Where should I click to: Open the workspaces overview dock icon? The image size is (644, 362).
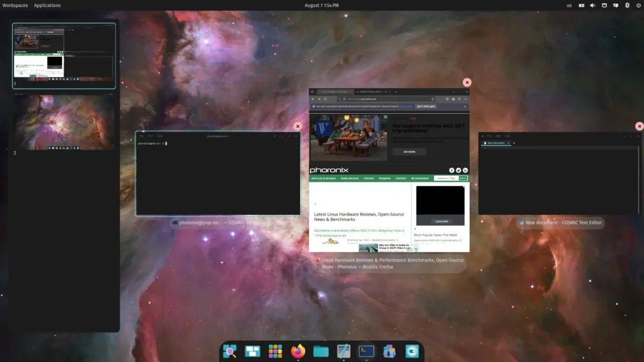pyautogui.click(x=252, y=351)
